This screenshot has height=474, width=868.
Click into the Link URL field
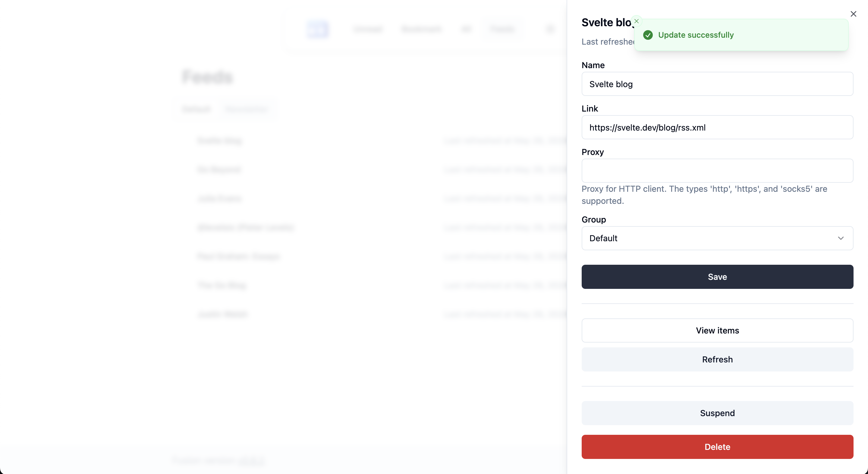click(717, 128)
